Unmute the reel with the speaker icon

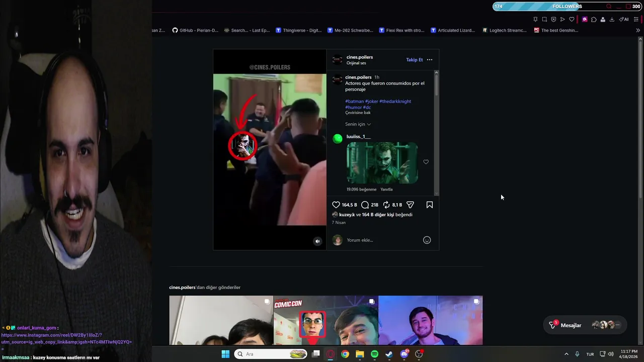point(317,241)
